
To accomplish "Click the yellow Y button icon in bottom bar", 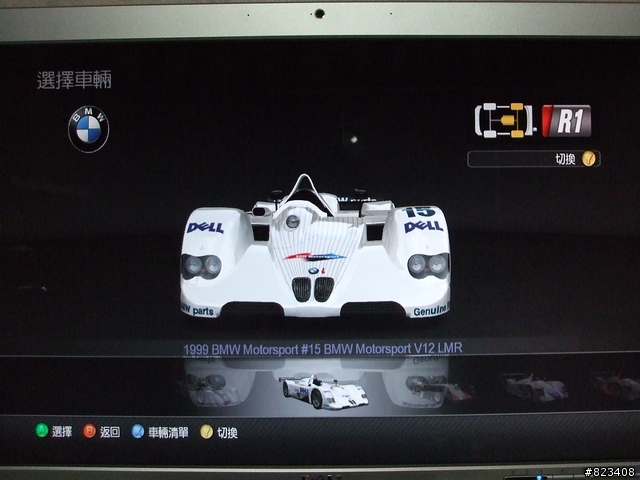I will coord(207,432).
